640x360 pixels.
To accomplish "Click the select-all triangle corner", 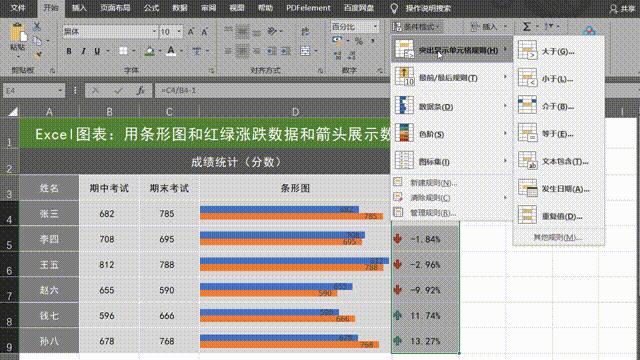I will pyautogui.click(x=13, y=111).
